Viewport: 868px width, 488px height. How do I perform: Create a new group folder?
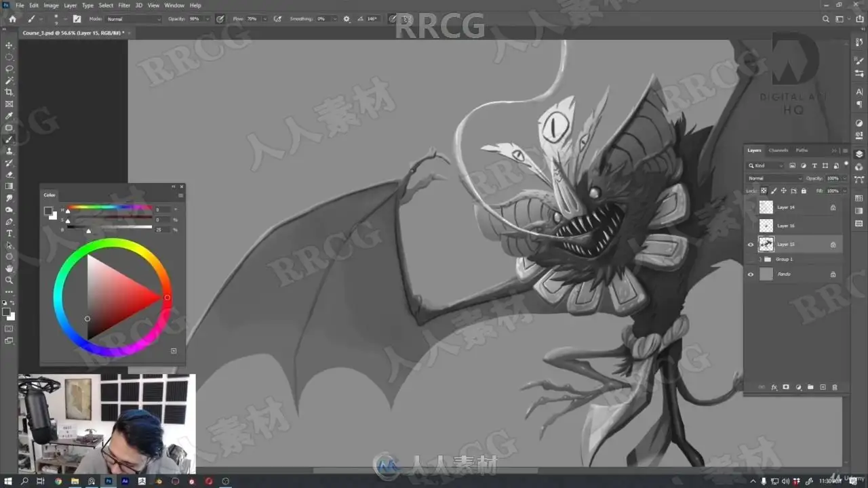pyautogui.click(x=810, y=387)
